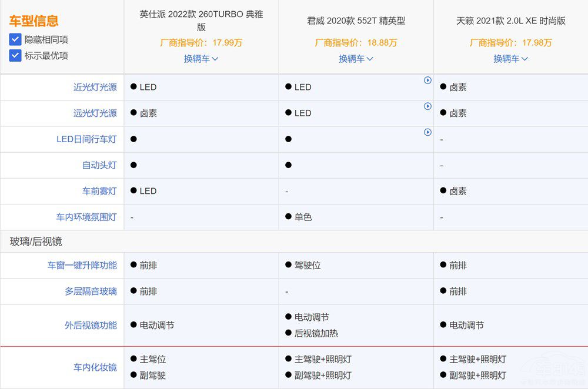Viewport: 588px width, 389px height.
Task: Open 换辆车 dropdown under 英仕派
Action: (201, 59)
